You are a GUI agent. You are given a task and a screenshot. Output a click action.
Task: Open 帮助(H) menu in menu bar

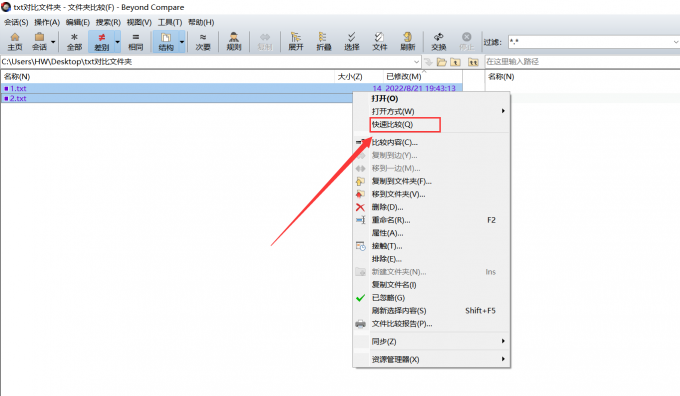click(201, 22)
